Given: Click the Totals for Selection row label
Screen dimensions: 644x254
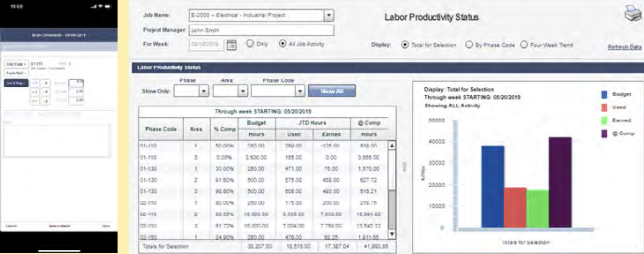Looking at the screenshot, I should [x=166, y=246].
